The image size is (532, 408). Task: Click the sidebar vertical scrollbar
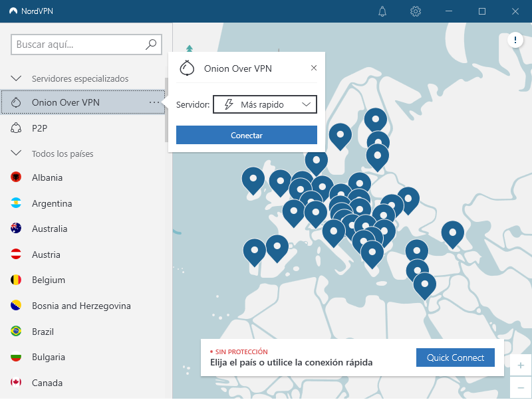(166, 110)
